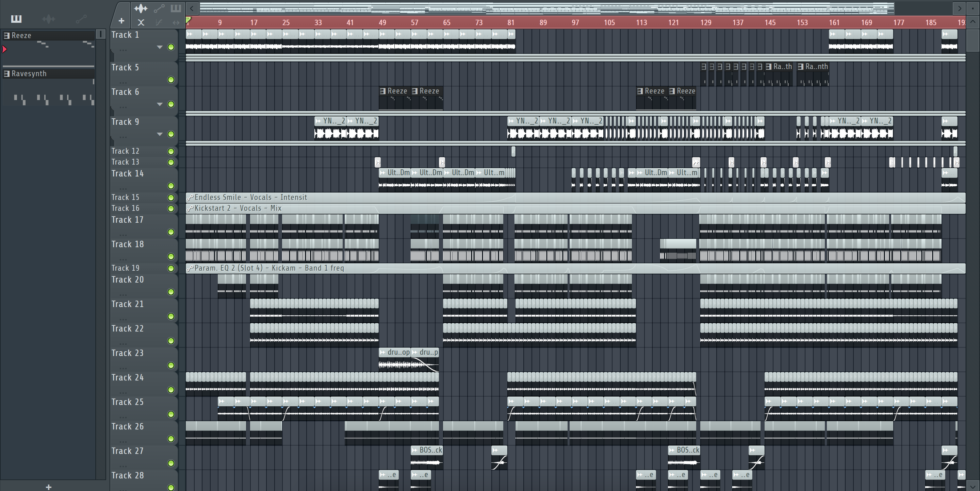
Task: Select the Track 26 header label
Action: (x=128, y=427)
